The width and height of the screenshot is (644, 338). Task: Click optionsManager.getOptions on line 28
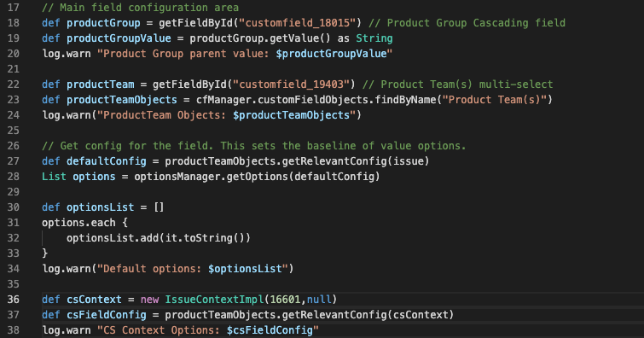[211, 177]
